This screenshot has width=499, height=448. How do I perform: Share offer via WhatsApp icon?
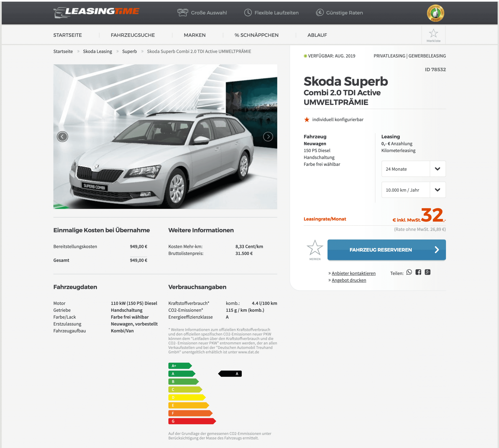(409, 272)
